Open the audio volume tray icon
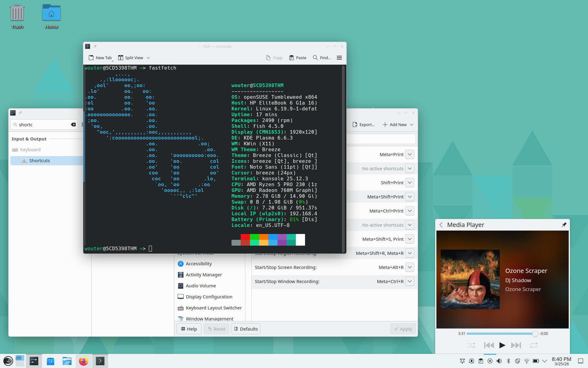This screenshot has height=368, width=588. [x=499, y=361]
